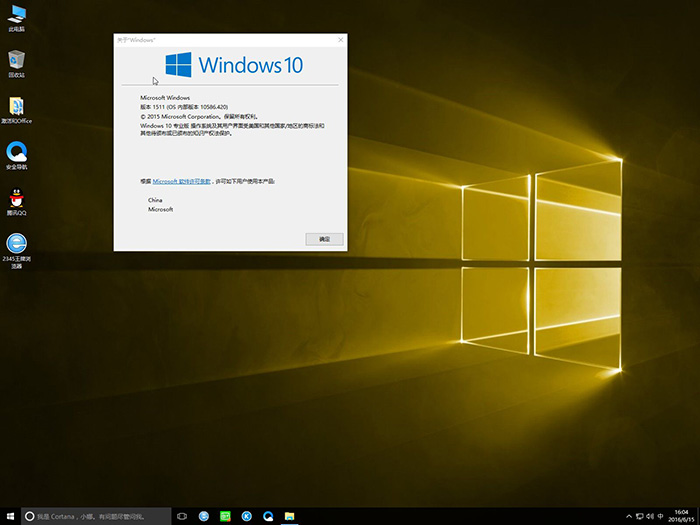Click the taskbar clock showing 16:04

click(681, 516)
